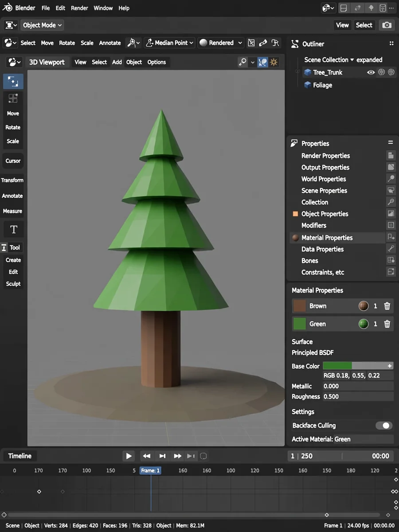The width and height of the screenshot is (399, 532).
Task: Open the editor type dropdown beside 3D Viewport
Action: (x=15, y=62)
